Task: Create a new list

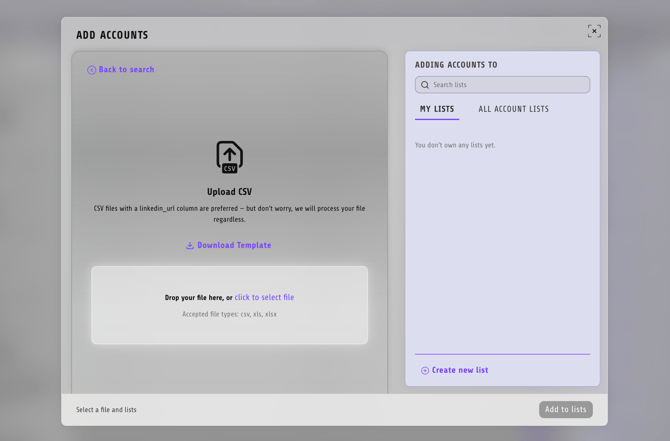Action: [x=455, y=370]
